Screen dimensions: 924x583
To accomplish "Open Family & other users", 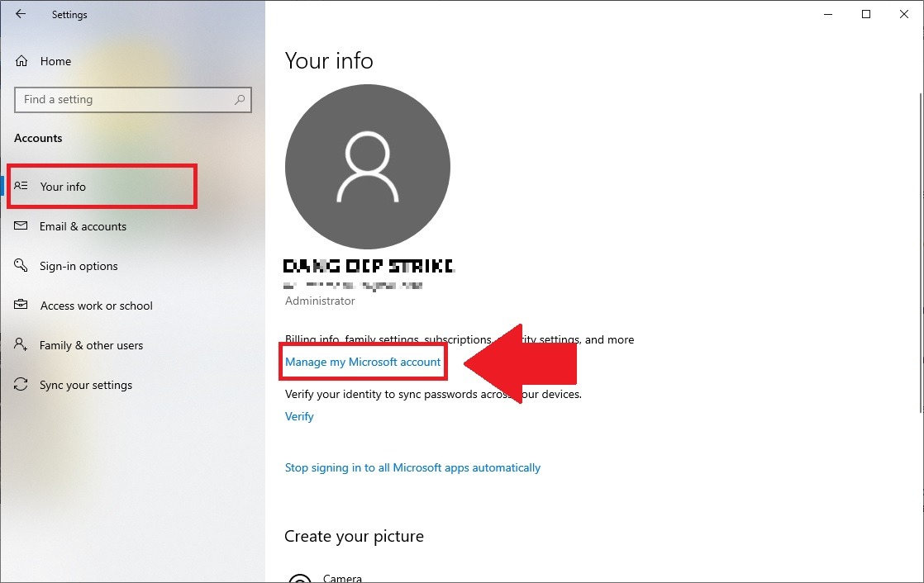I will click(91, 345).
